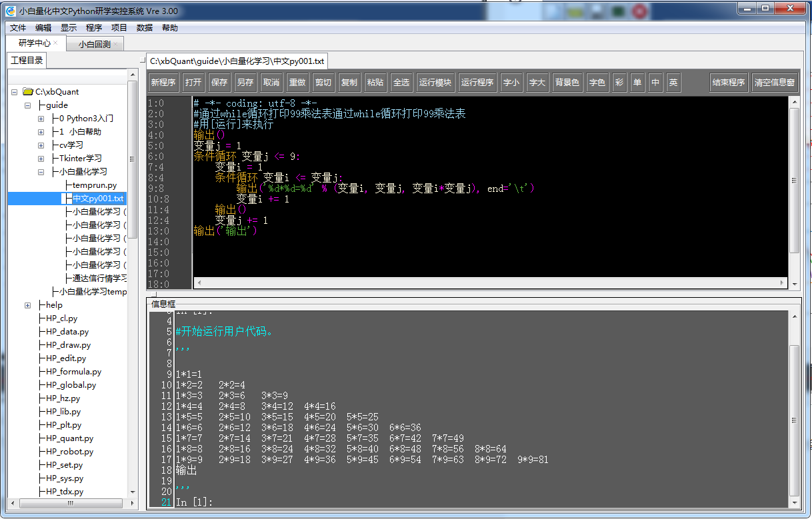Stop execution with 结束程序 button
This screenshot has height=519, width=812.
[x=729, y=83]
